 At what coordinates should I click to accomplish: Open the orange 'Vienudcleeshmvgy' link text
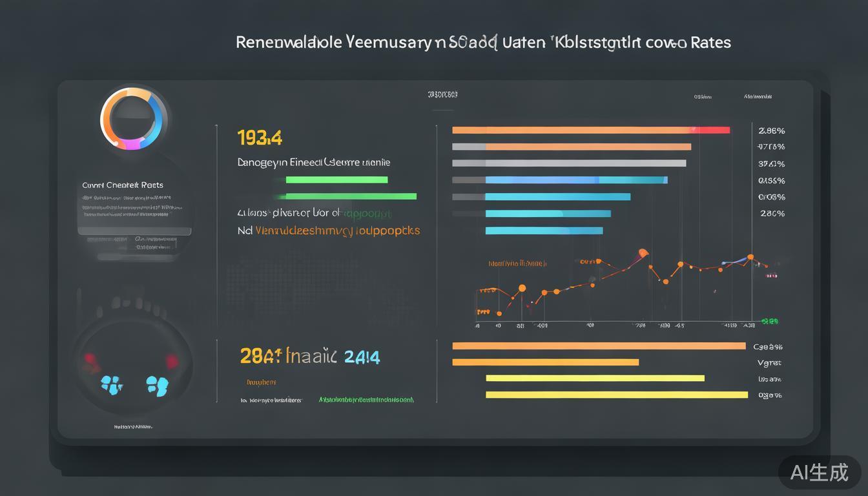coord(337,231)
